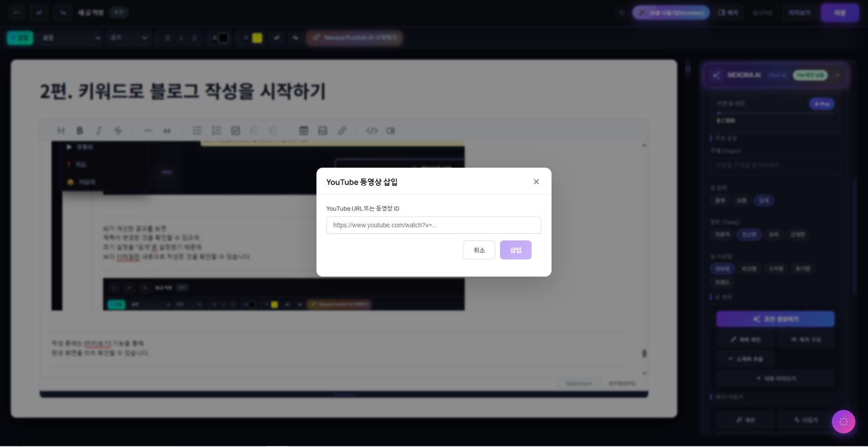
Task: Toggle the task list checkbox icon
Action: pos(236,131)
